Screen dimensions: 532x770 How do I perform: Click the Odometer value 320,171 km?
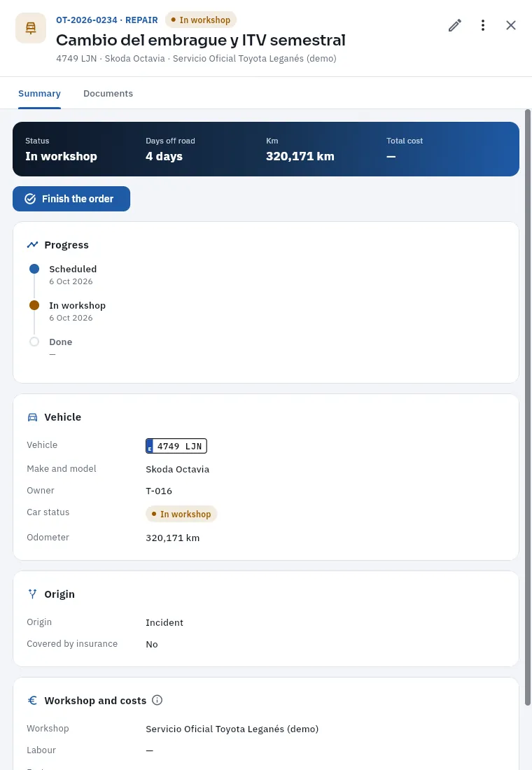[172, 538]
